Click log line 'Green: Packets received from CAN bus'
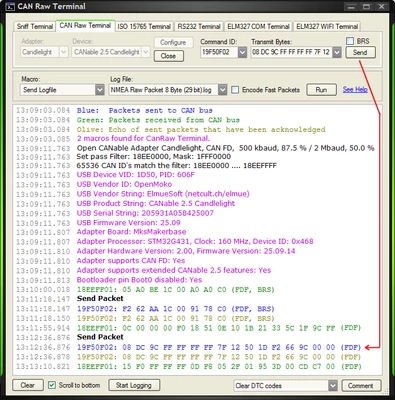The width and height of the screenshot is (395, 400). [158, 120]
